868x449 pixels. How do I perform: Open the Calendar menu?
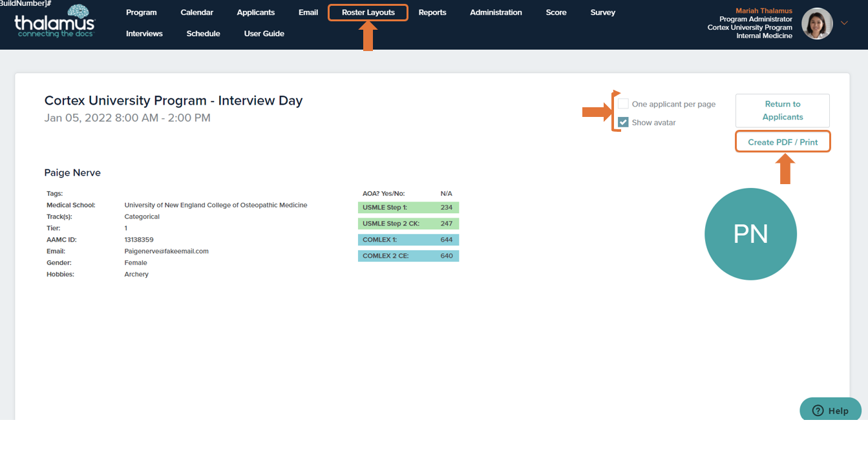point(197,12)
